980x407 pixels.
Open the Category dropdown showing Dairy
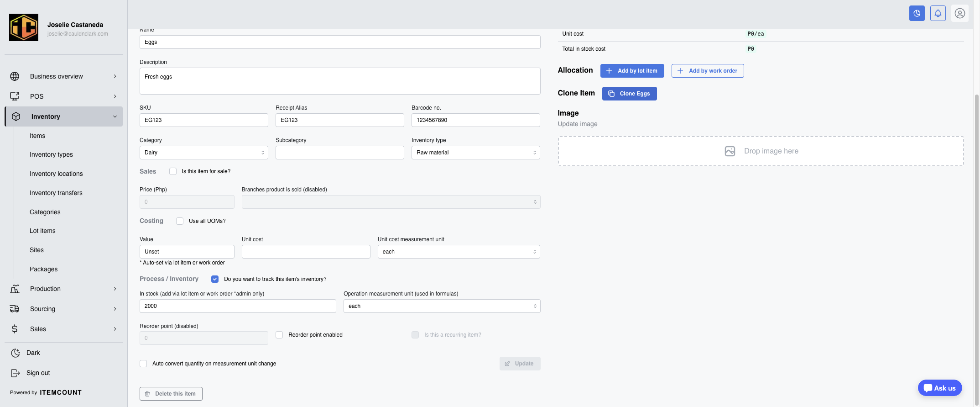click(x=204, y=153)
